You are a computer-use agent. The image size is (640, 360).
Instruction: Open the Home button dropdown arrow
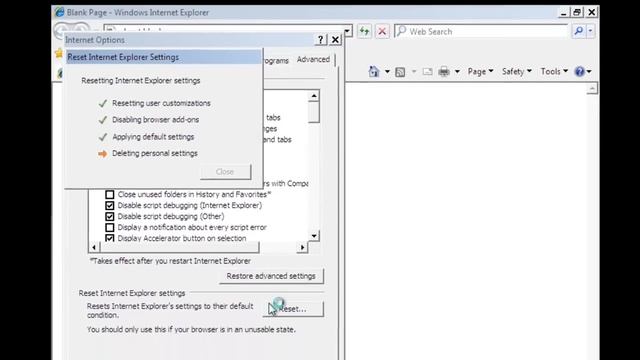click(x=387, y=72)
